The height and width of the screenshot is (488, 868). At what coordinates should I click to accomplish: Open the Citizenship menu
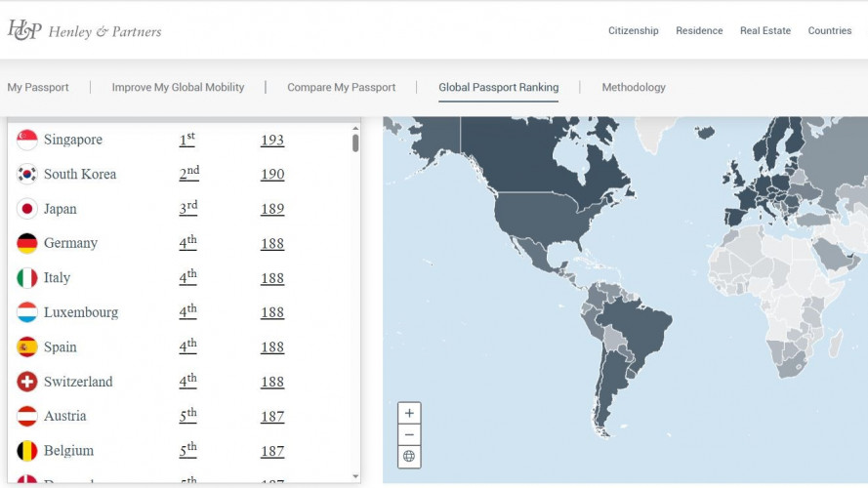click(634, 30)
